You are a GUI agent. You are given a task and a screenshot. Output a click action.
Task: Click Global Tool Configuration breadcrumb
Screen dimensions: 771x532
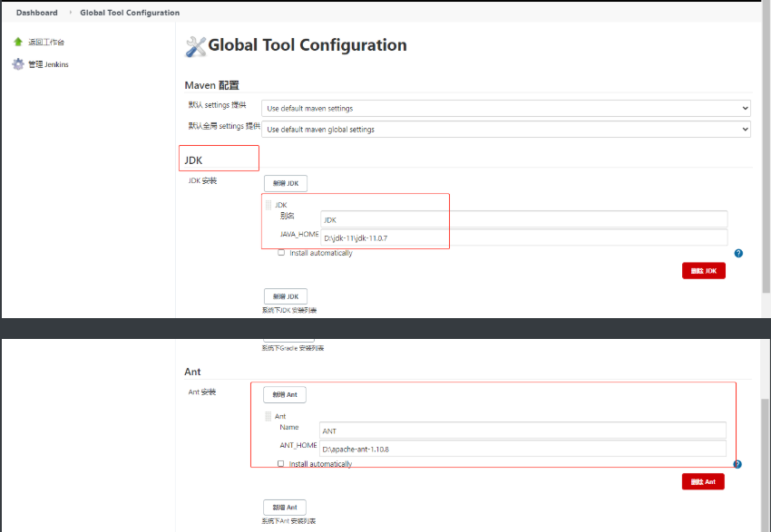point(130,13)
